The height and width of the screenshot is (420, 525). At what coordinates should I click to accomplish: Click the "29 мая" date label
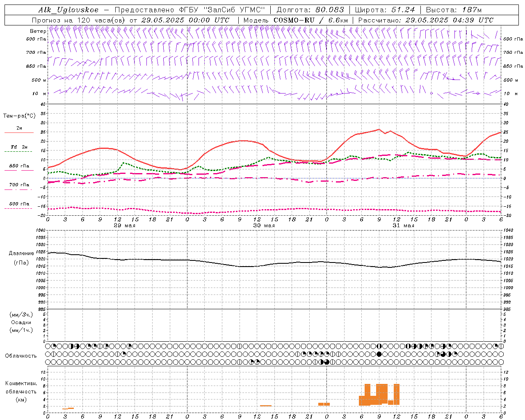pyautogui.click(x=124, y=226)
